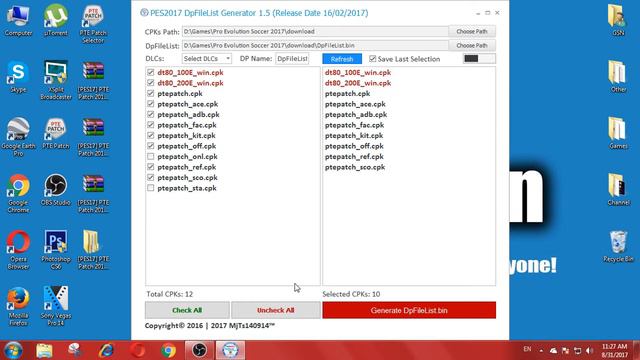The width and height of the screenshot is (640, 360).
Task: Click Generate DpFileList.bin button
Action: 409,310
